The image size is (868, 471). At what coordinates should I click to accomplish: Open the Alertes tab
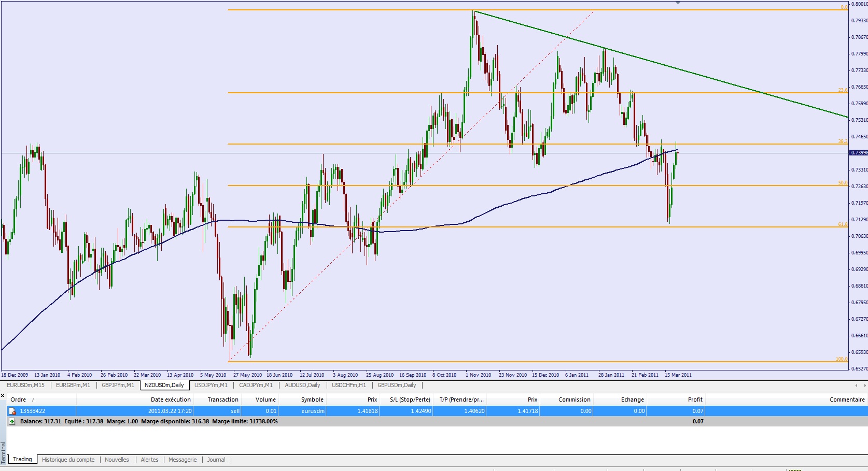coord(149,460)
